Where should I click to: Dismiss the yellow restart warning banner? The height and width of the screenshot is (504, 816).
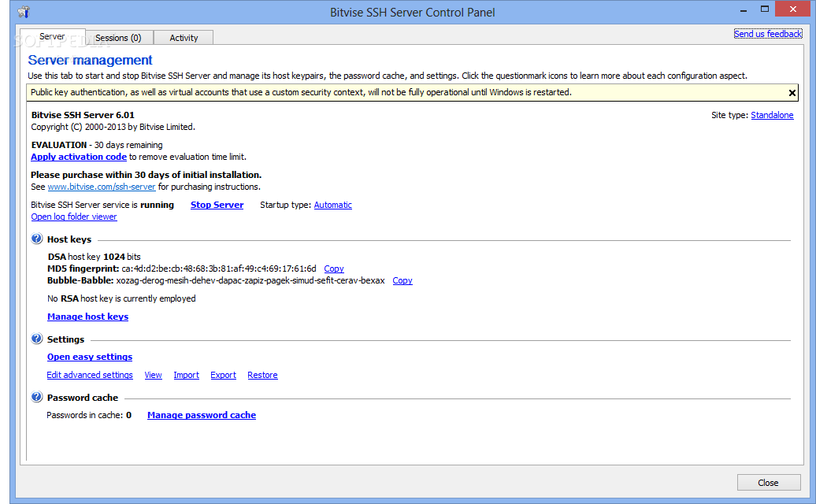(x=792, y=93)
